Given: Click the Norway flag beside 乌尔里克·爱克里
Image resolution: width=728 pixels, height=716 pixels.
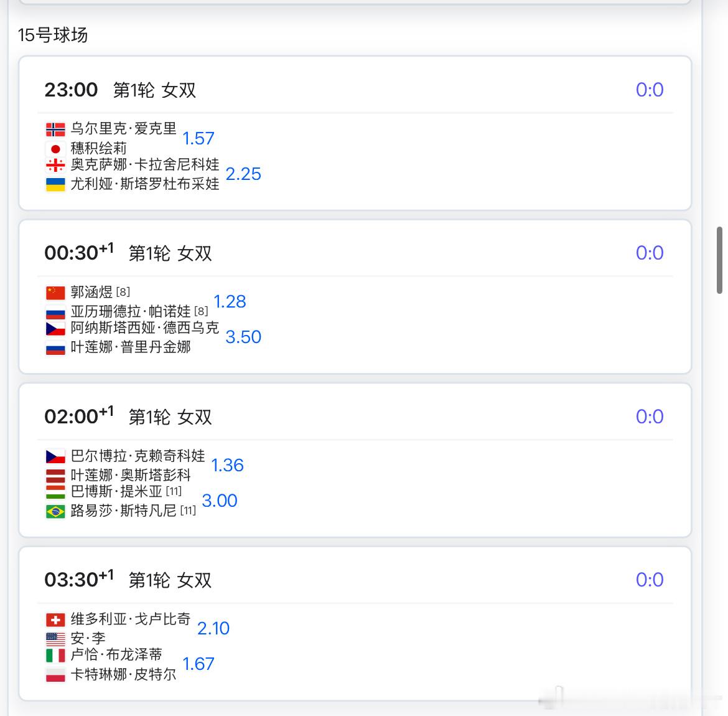Looking at the screenshot, I should [x=55, y=129].
